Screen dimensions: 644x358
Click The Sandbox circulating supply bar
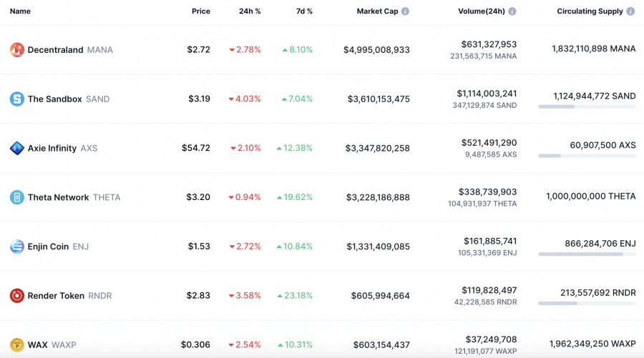click(587, 106)
